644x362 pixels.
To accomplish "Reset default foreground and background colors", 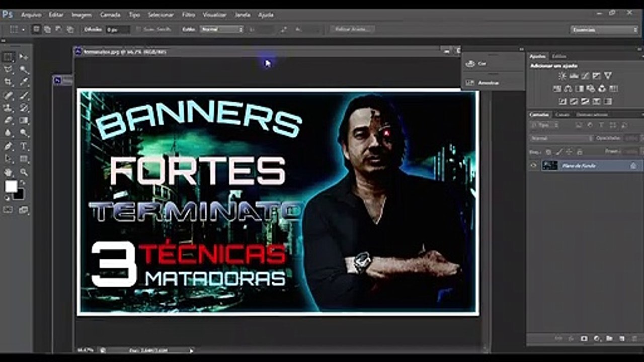I will [x=7, y=198].
